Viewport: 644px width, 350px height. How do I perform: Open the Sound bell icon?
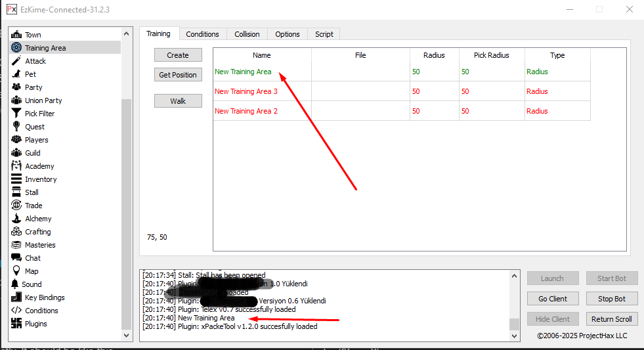pos(16,284)
